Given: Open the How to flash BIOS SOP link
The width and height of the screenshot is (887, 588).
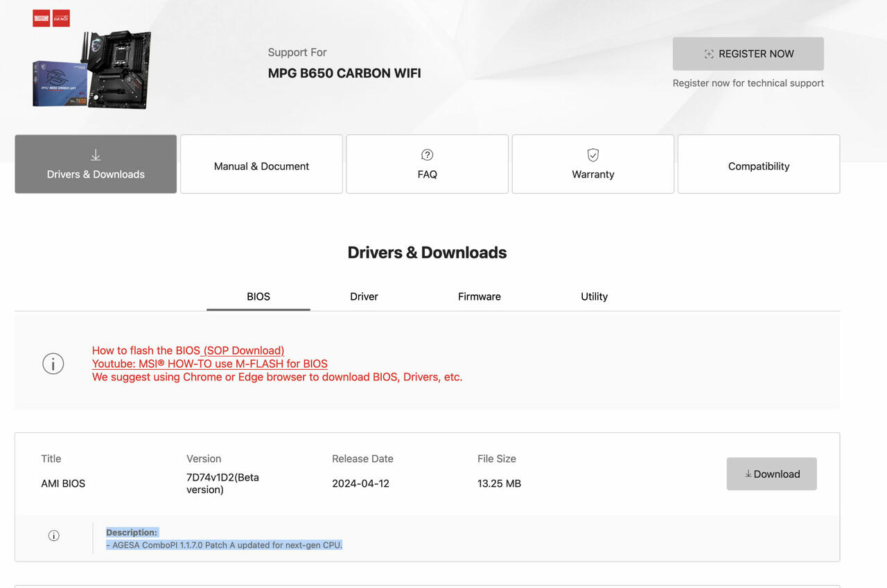Looking at the screenshot, I should click(x=188, y=350).
